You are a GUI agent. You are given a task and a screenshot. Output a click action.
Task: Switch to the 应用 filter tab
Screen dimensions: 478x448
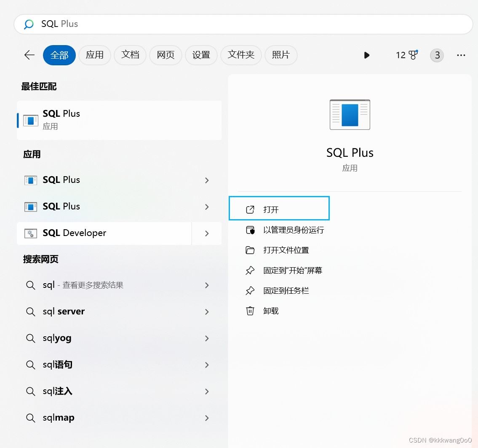95,55
